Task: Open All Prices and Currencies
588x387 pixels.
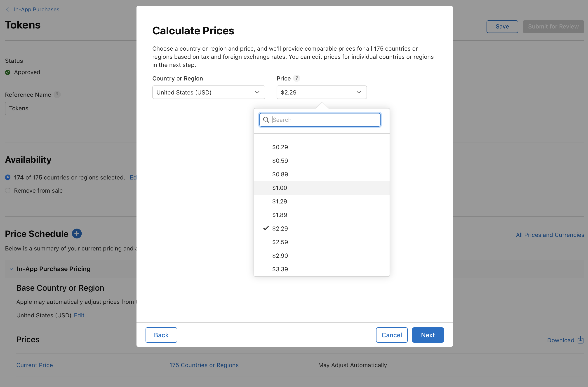Action: point(550,234)
